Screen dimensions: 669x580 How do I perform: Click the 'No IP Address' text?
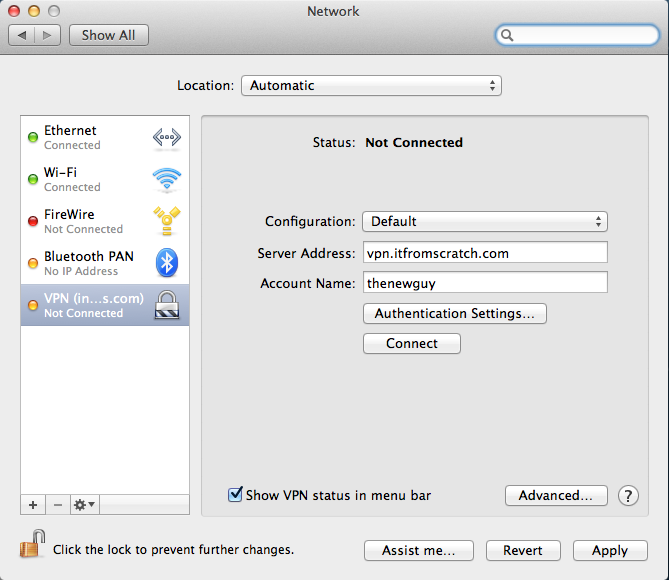click(81, 271)
